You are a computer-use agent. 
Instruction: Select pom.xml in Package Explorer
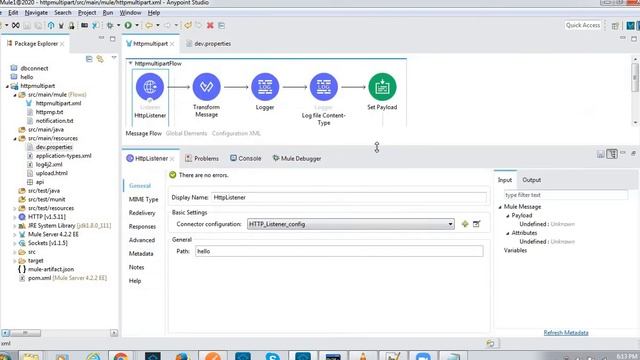pos(39,278)
